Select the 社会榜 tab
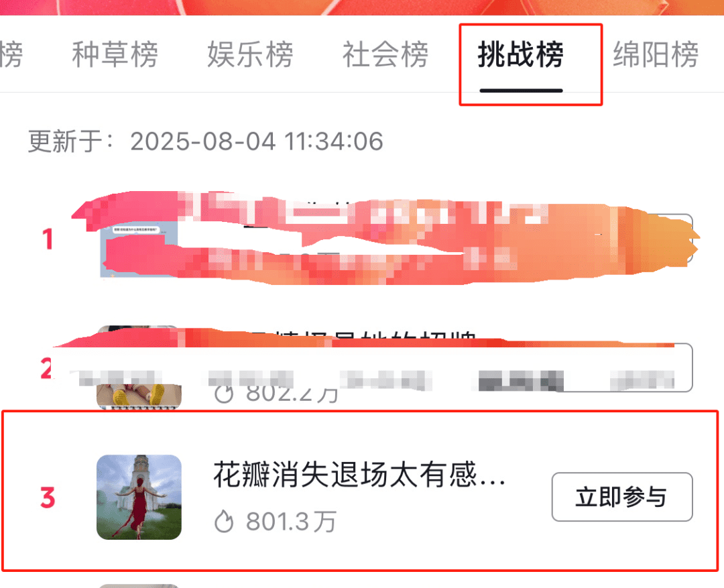This screenshot has width=724, height=588. pyautogui.click(x=385, y=54)
